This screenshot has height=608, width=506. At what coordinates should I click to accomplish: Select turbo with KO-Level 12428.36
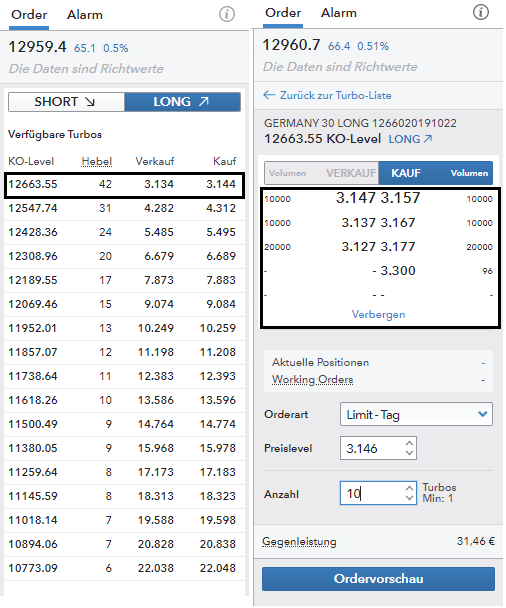coord(124,233)
